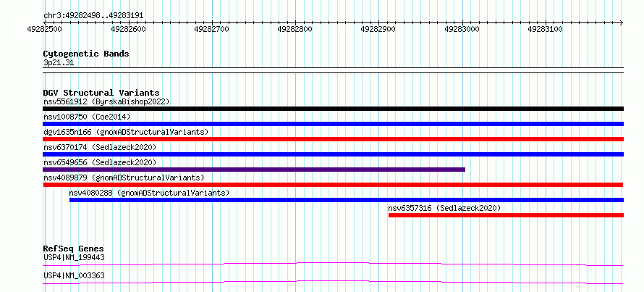Open the dgv1635n166 gnomAD variant label

point(125,132)
